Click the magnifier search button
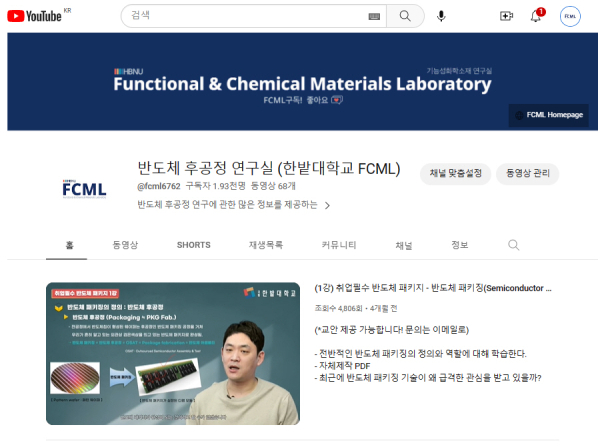 (405, 16)
